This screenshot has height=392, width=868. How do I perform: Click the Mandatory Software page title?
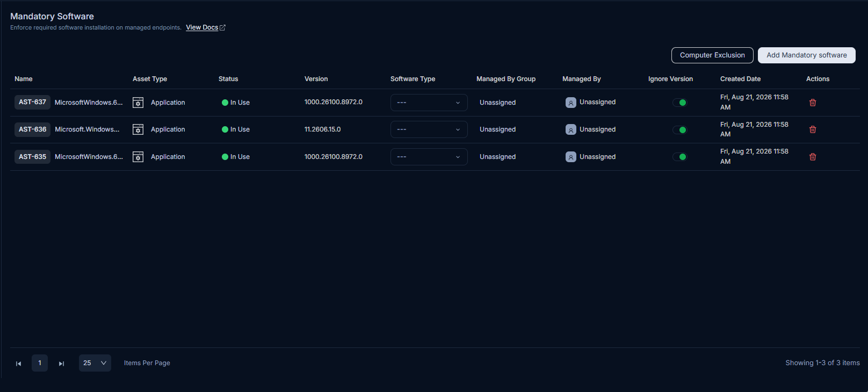(x=52, y=17)
